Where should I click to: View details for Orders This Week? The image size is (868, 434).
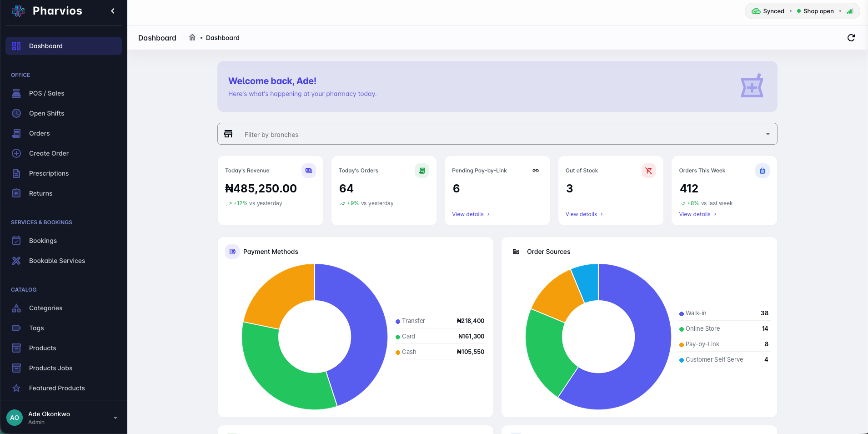click(x=698, y=214)
